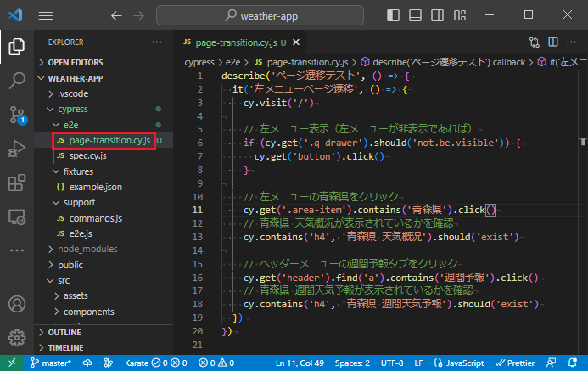Go back with the left arrow
The height and width of the screenshot is (371, 588).
click(x=116, y=16)
